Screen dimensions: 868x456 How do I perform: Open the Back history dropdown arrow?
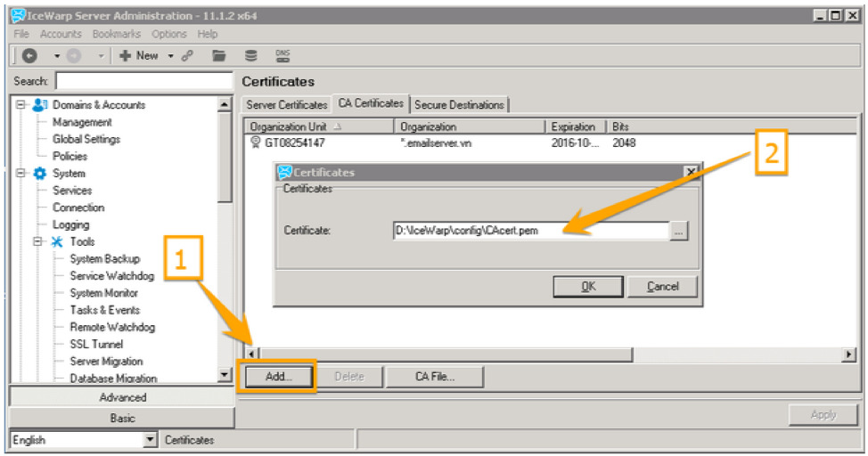tap(56, 56)
